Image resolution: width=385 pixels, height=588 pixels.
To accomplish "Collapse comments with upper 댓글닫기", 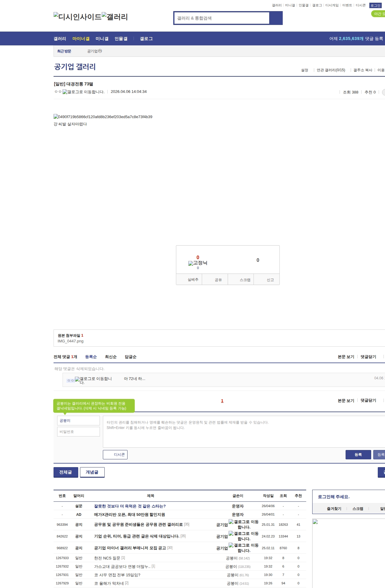I will point(368,357).
